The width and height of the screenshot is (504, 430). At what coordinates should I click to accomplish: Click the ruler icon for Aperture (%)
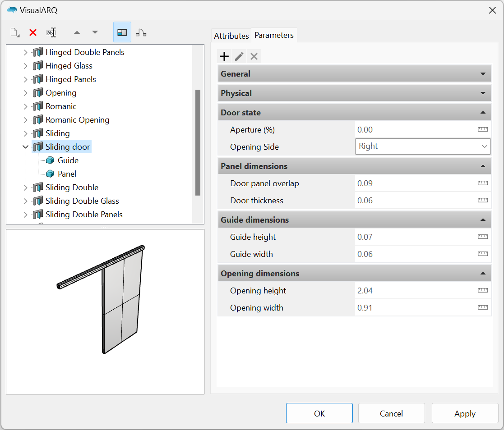click(482, 129)
